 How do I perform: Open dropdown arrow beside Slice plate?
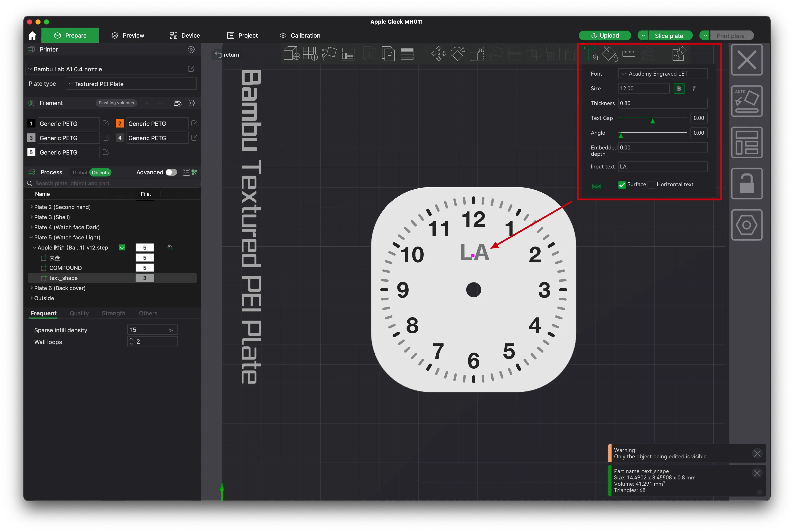click(643, 36)
